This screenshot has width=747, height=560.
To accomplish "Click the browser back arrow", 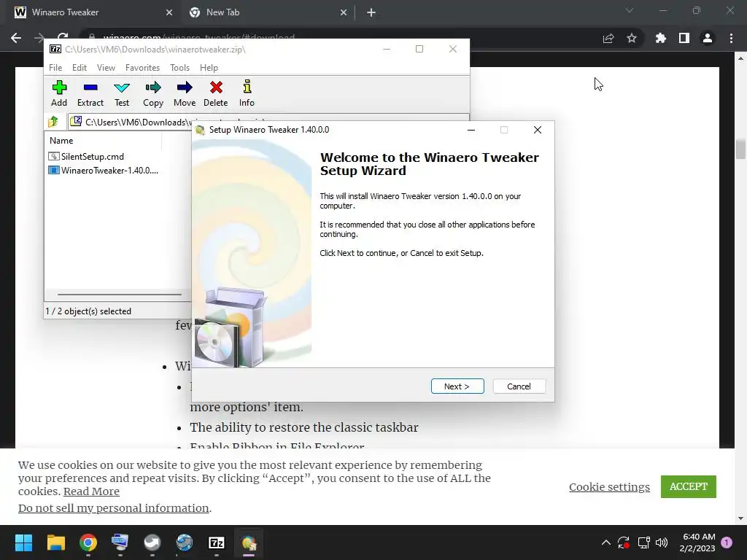I will [16, 38].
